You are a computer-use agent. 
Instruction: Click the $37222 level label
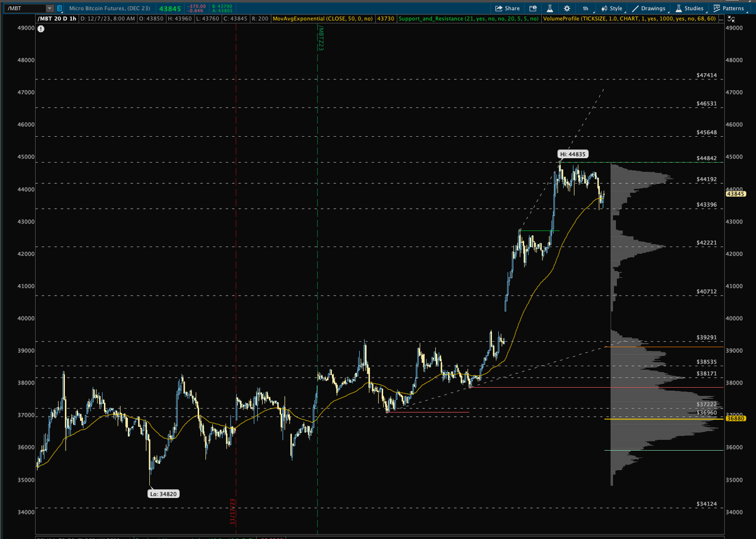click(707, 404)
